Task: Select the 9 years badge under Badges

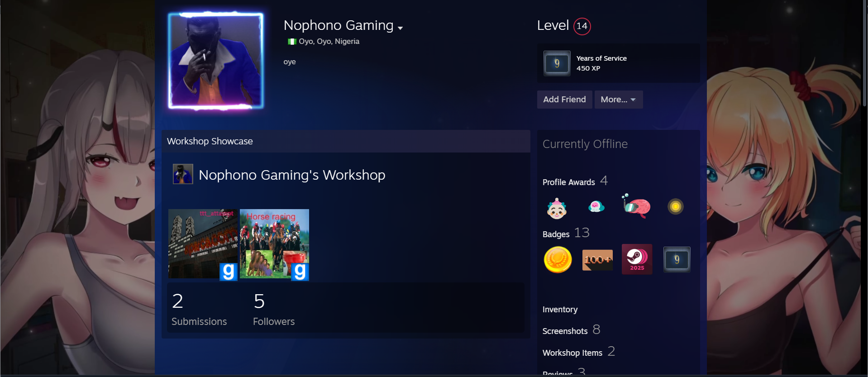Action: (677, 259)
